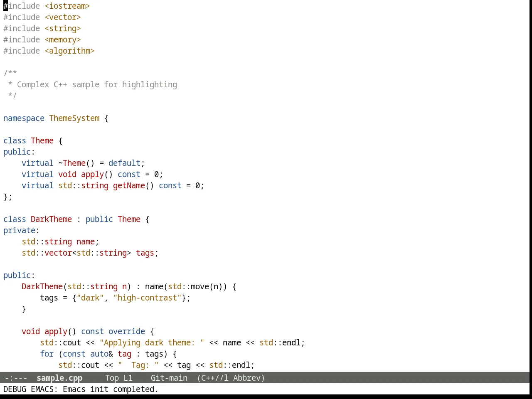Click the comment 'Complex C++ sample for highlighting'
The height and width of the screenshot is (399, 532).
coord(97,84)
